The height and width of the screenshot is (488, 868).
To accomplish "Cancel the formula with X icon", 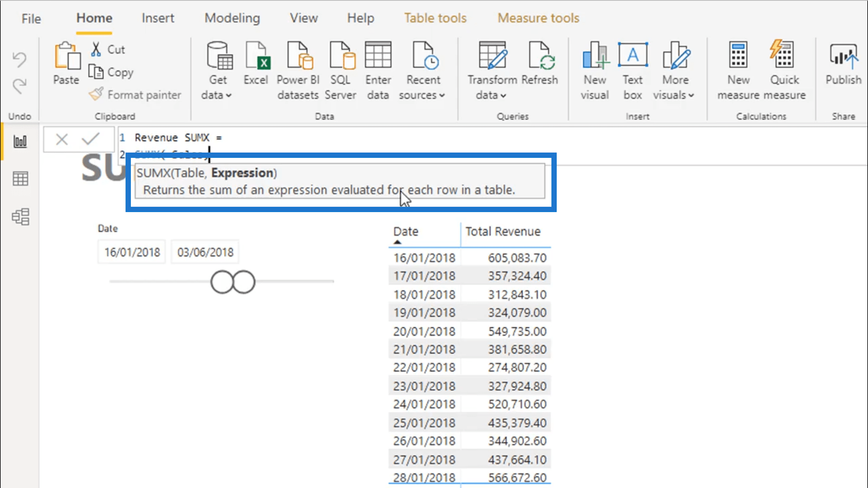I will click(62, 139).
